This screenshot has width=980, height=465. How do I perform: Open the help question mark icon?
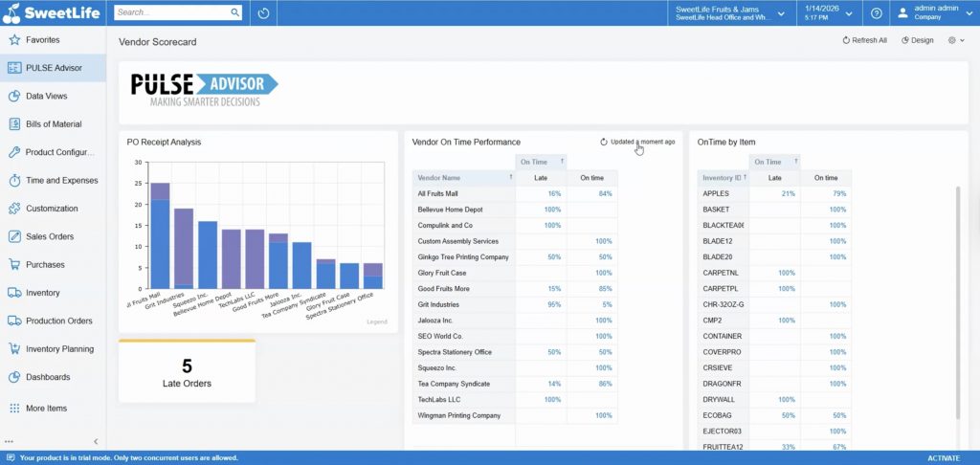point(876,13)
